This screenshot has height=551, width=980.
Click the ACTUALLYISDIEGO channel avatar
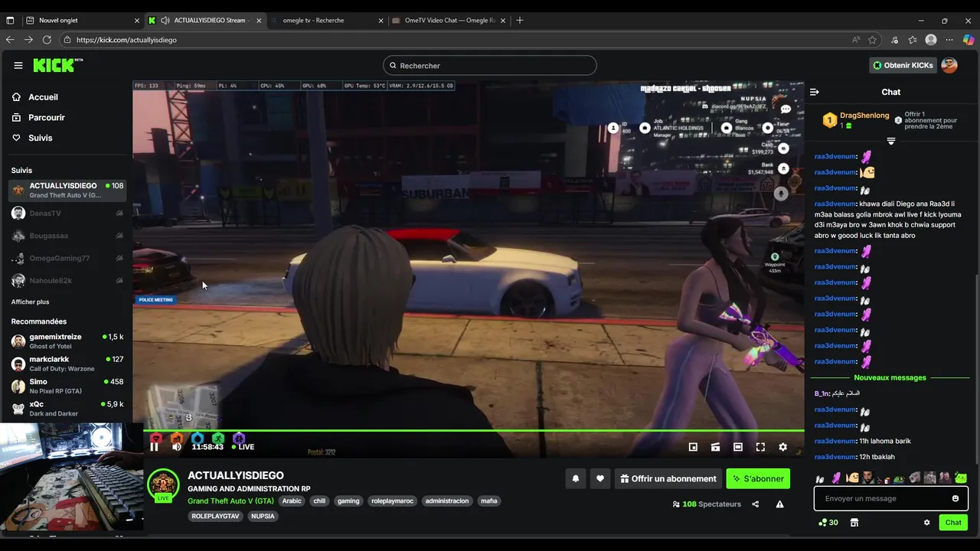pyautogui.click(x=163, y=484)
